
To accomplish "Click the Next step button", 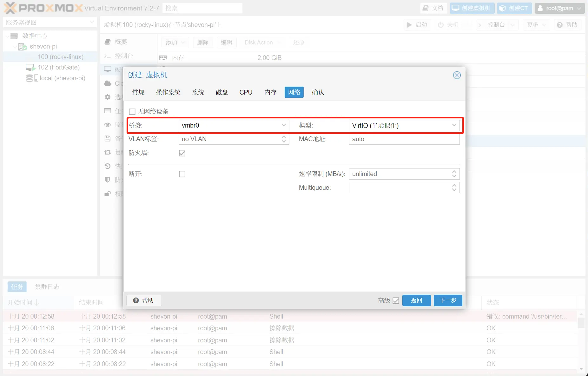I will click(x=448, y=300).
